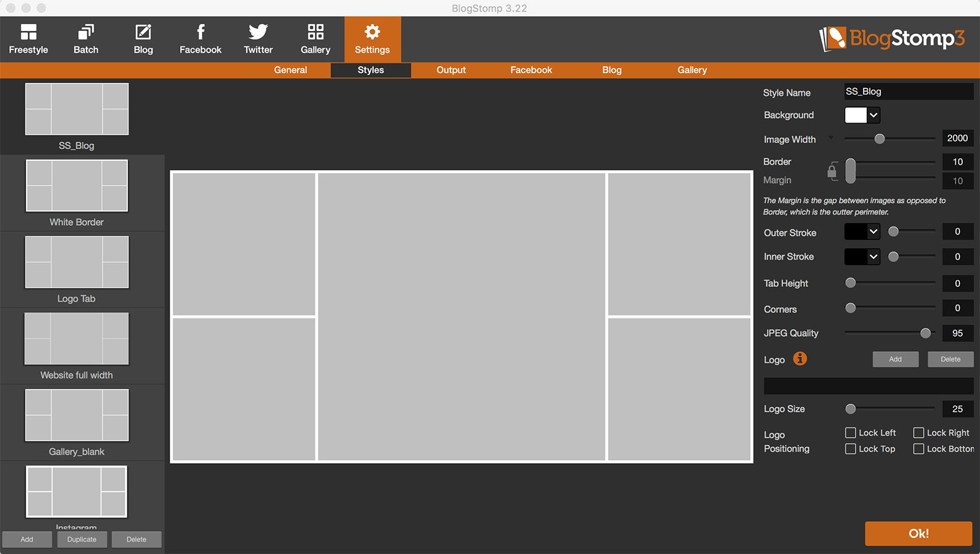
Task: Select the Website full width thumbnail
Action: pos(77,339)
